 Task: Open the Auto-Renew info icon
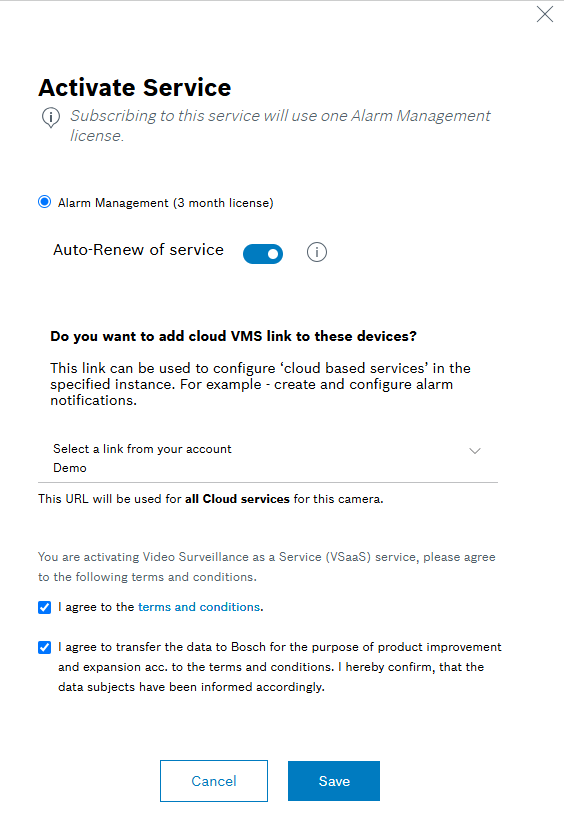click(317, 252)
